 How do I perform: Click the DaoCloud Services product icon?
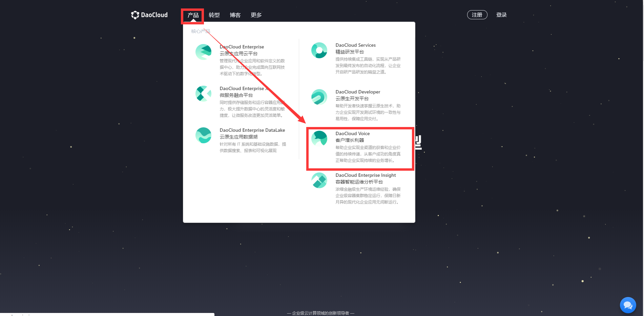pos(319,50)
